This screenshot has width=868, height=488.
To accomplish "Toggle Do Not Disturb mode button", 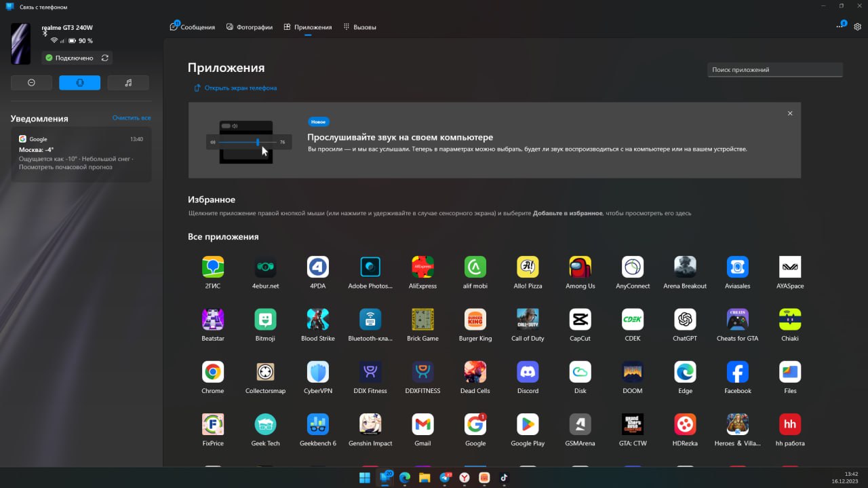I will pyautogui.click(x=31, y=83).
